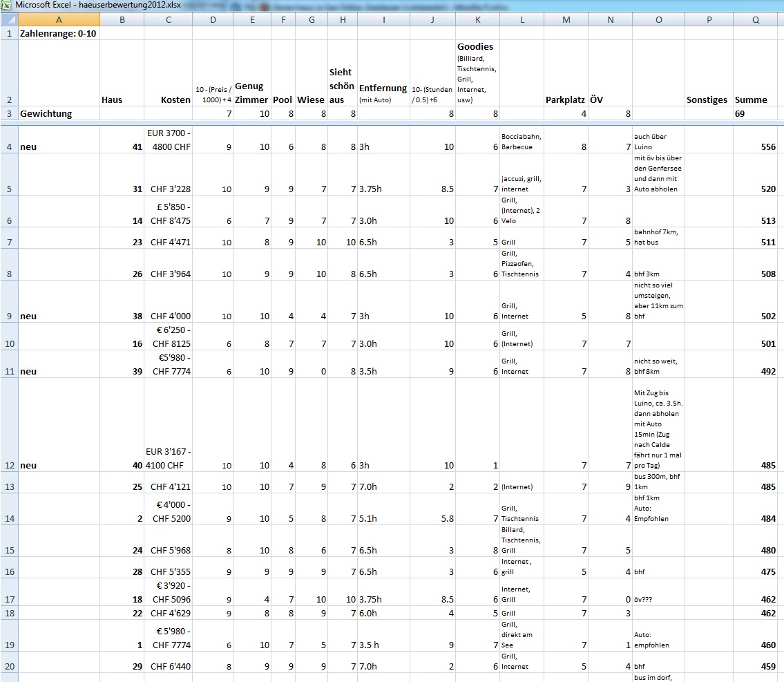Viewport: 784px width, 682px height.
Task: Click the 'Sonstiges' header cell
Action: coord(709,73)
